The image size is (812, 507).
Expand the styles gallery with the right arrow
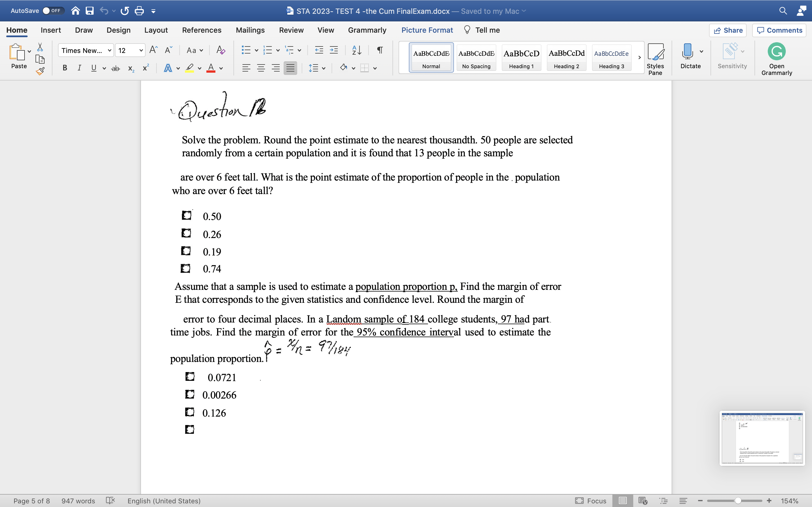[x=639, y=57]
